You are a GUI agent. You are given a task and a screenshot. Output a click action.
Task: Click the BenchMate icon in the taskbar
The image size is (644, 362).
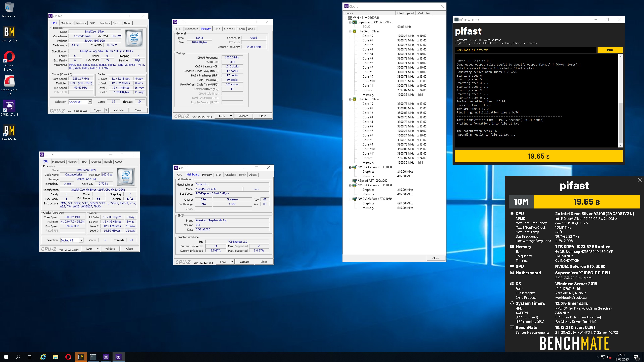point(81,357)
